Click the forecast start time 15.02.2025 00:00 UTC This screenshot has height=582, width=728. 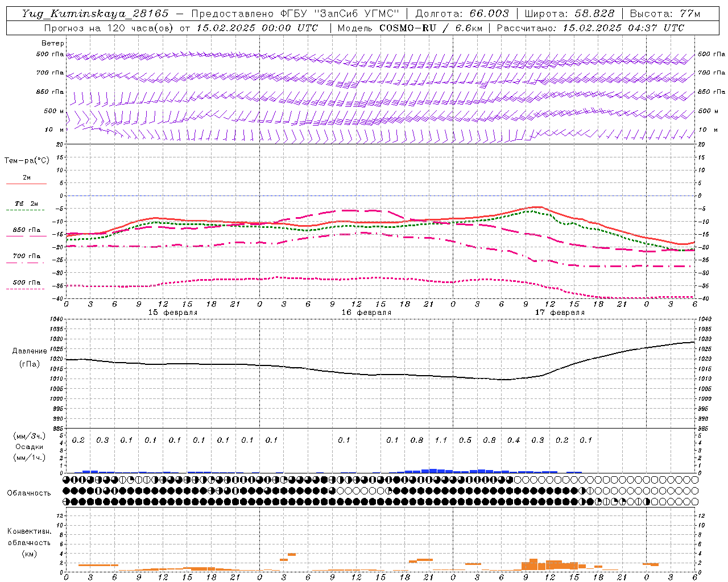pos(257,28)
